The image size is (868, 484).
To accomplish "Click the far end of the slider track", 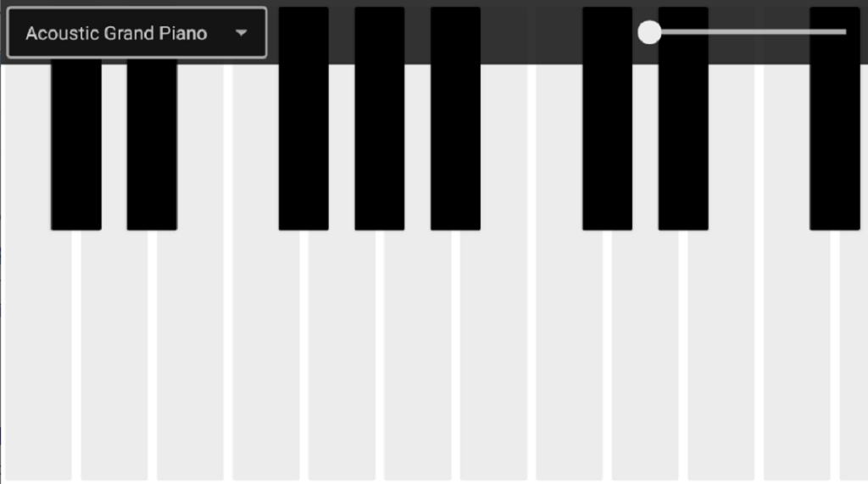I will click(843, 32).
